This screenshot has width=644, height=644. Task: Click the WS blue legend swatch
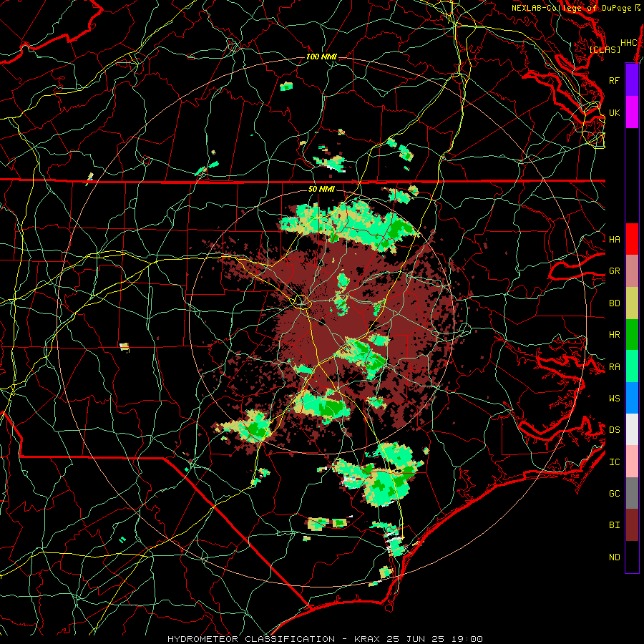(x=632, y=398)
